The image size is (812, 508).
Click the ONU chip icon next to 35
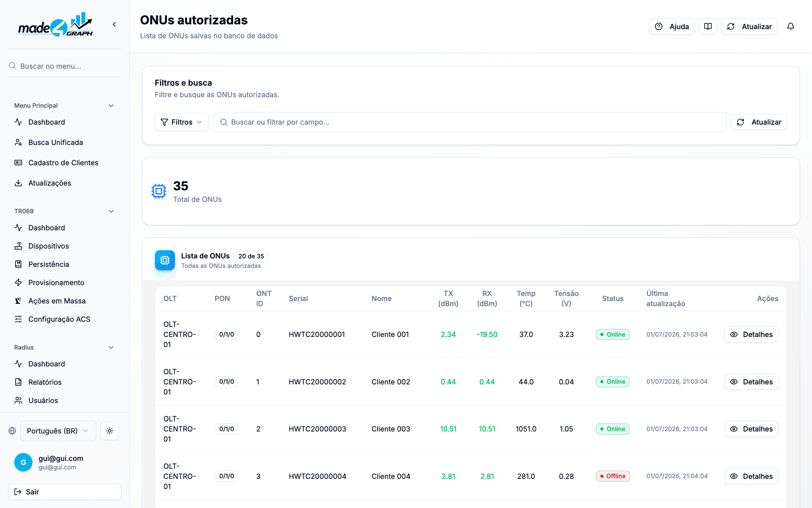[159, 191]
